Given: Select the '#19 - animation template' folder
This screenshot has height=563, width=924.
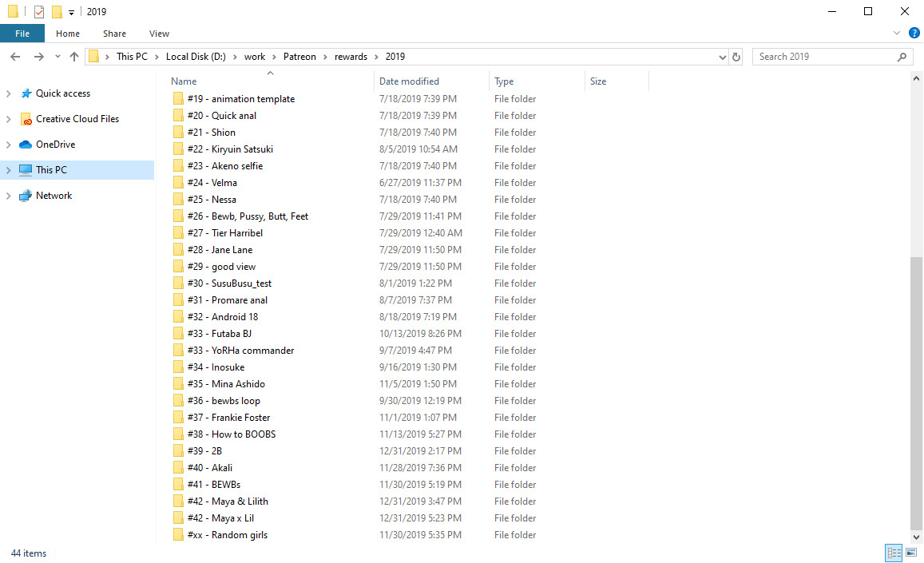Looking at the screenshot, I should [x=241, y=98].
